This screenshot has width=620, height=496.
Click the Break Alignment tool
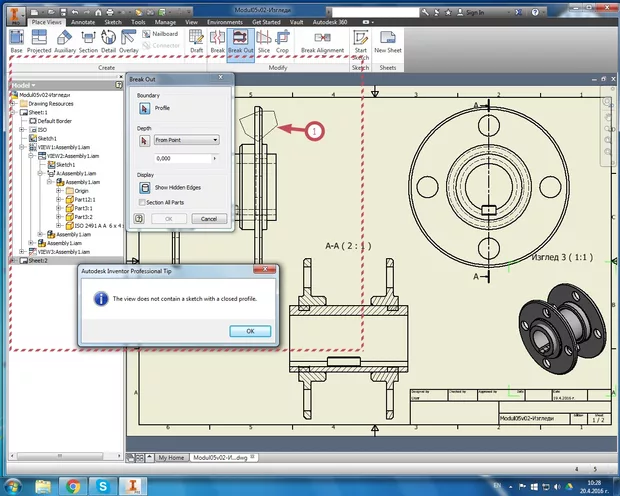pyautogui.click(x=322, y=37)
